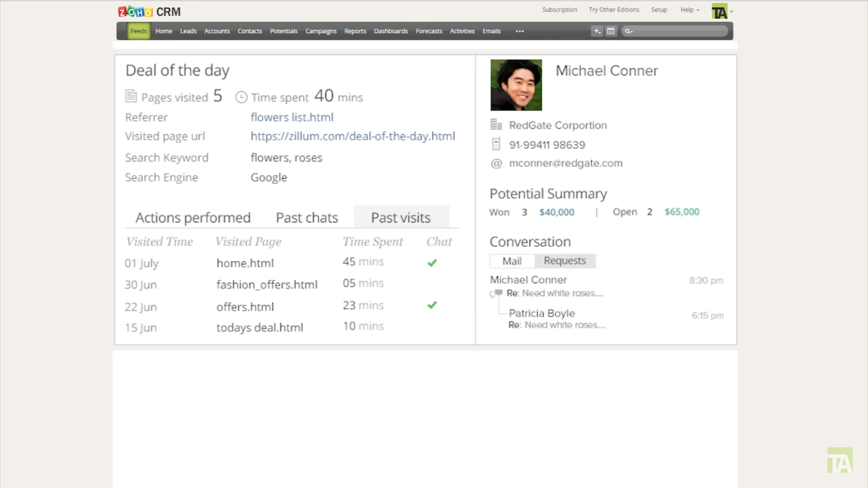Click the Zoho CRM logo

149,11
